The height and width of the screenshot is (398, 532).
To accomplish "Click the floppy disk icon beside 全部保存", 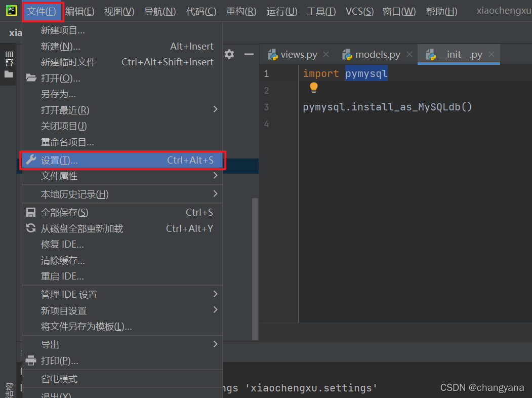I will pyautogui.click(x=31, y=212).
